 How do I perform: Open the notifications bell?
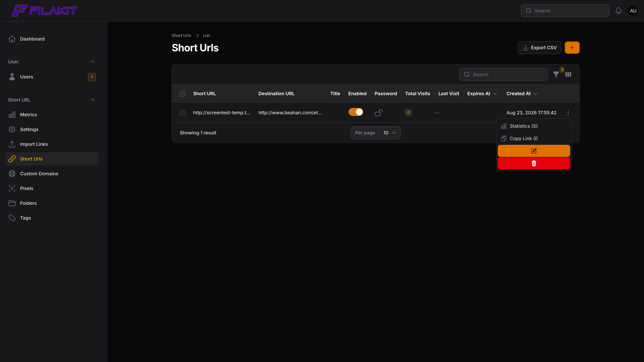click(619, 11)
